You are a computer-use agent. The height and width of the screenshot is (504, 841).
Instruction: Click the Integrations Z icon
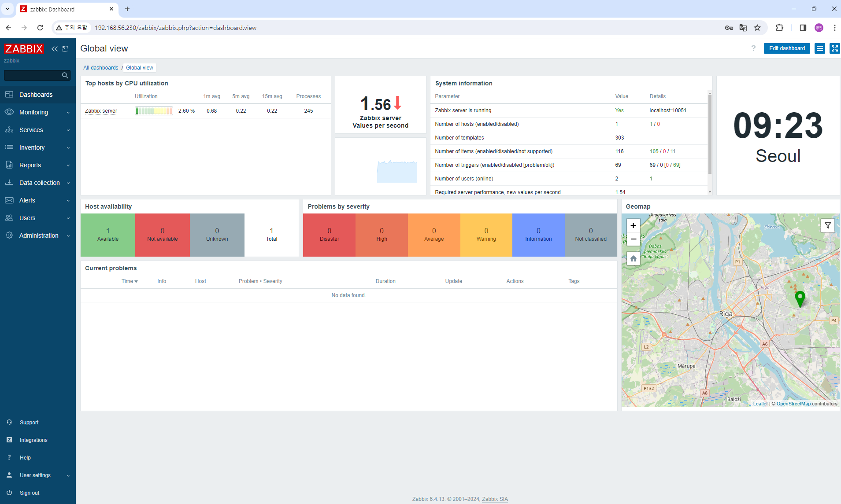click(x=9, y=440)
